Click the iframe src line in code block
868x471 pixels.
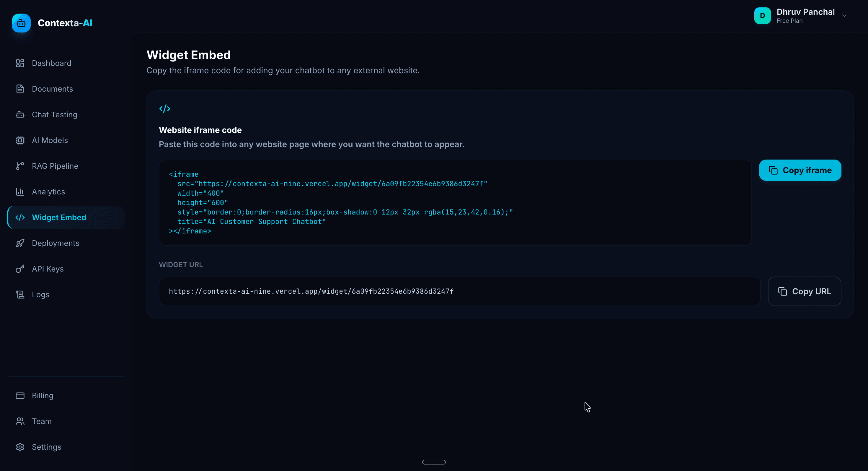332,184
